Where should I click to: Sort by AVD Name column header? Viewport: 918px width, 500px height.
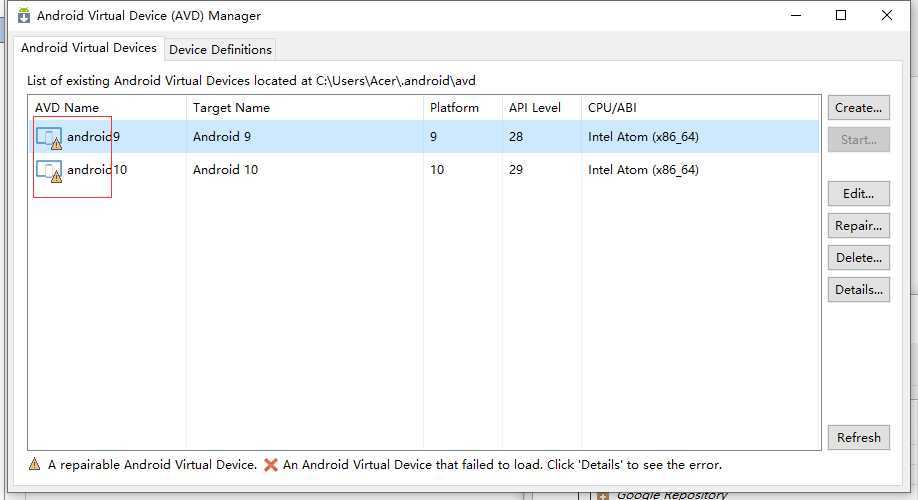(67, 108)
